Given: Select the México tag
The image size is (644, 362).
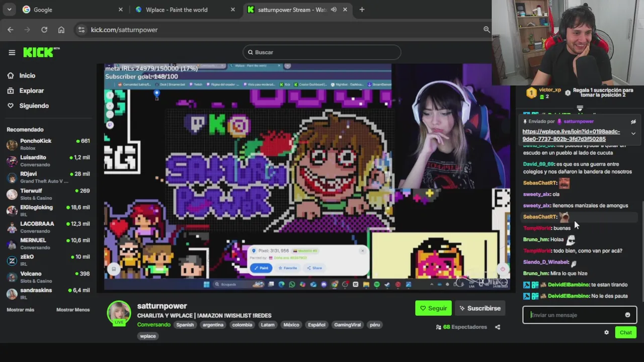Looking at the screenshot, I should tap(291, 325).
